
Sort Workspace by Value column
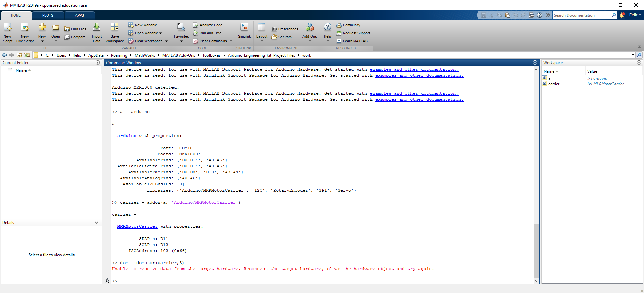607,71
